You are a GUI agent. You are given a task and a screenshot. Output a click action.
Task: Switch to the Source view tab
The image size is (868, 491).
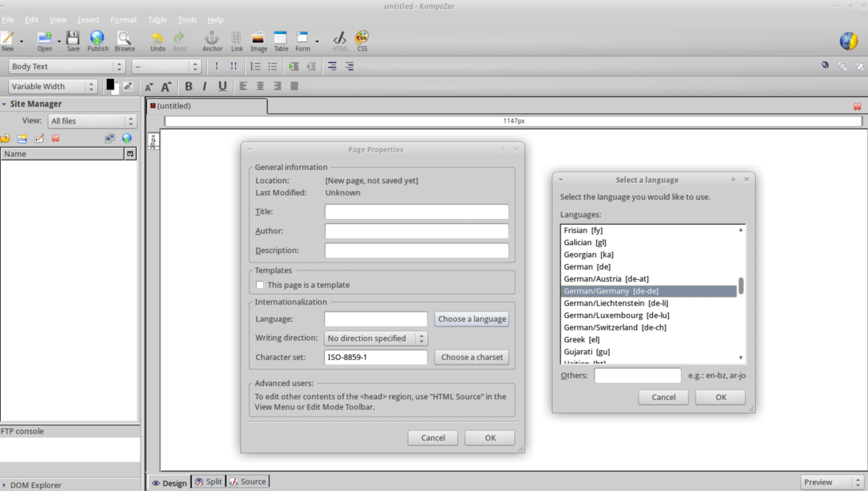(x=247, y=482)
